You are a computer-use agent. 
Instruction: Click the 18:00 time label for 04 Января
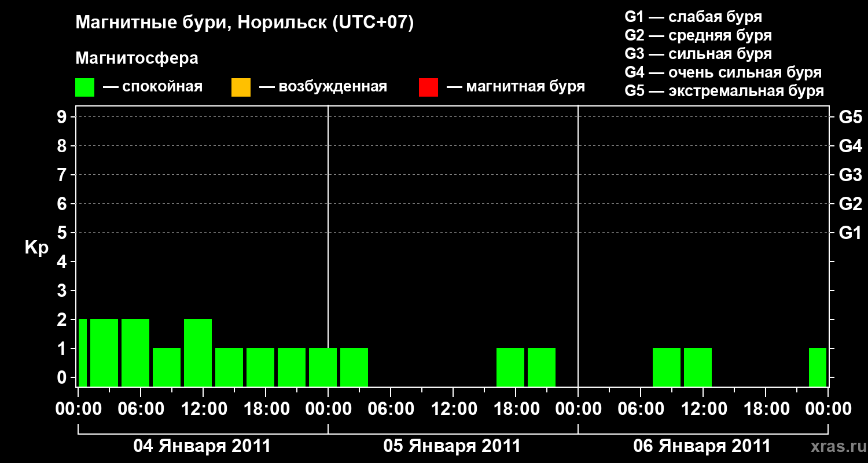coord(266,409)
